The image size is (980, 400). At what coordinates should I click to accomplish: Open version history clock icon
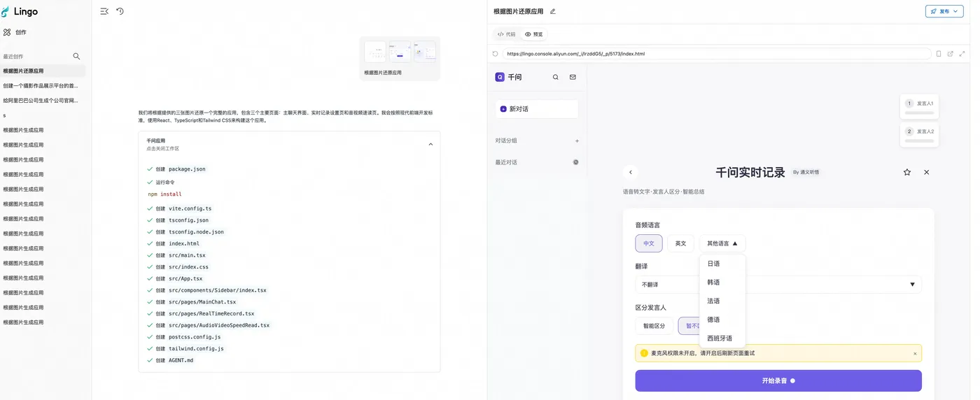120,11
